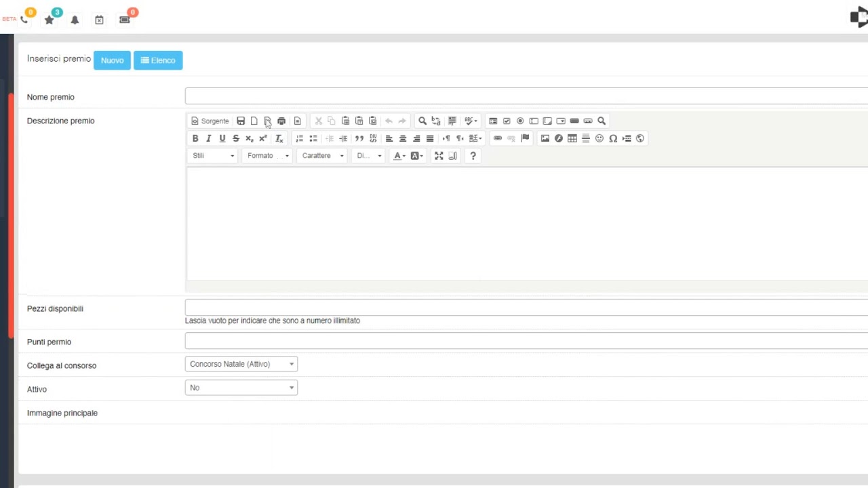Align text left

pyautogui.click(x=389, y=138)
